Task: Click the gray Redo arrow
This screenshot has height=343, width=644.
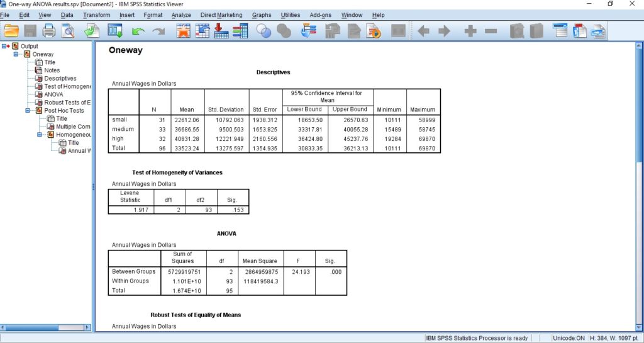Action: 158,31
